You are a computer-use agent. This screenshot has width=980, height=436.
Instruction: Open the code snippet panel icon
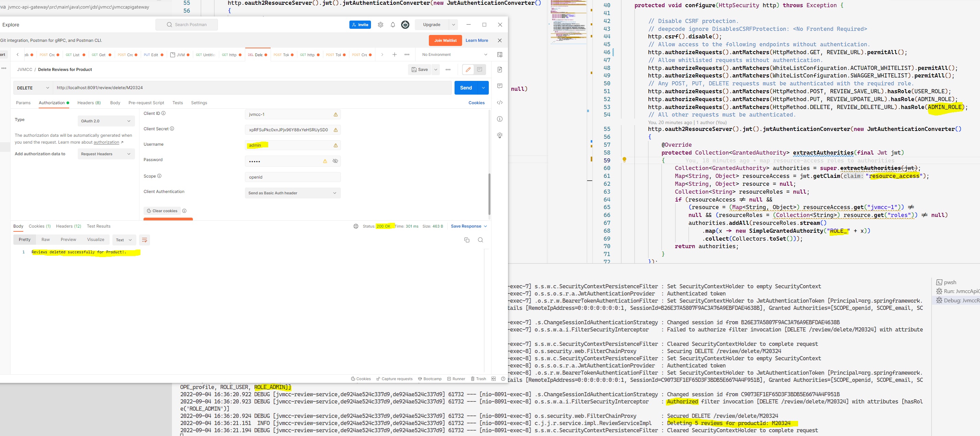[499, 102]
